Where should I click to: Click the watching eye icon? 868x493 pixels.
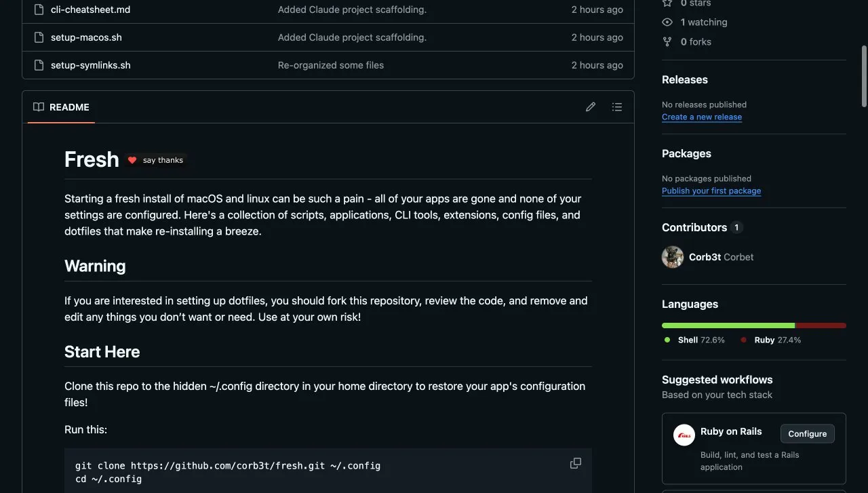point(667,22)
